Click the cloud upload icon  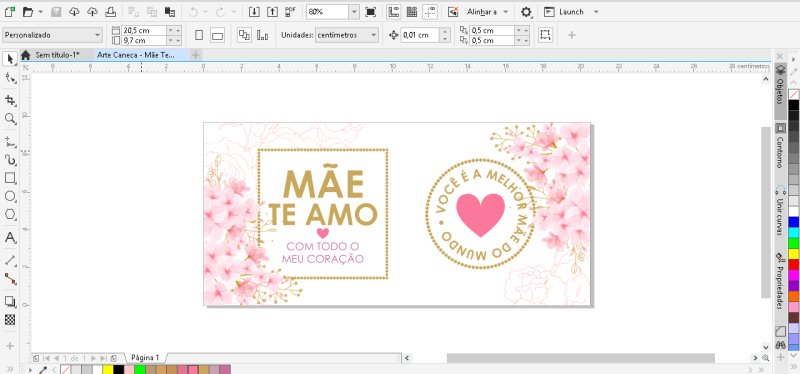tap(92, 11)
